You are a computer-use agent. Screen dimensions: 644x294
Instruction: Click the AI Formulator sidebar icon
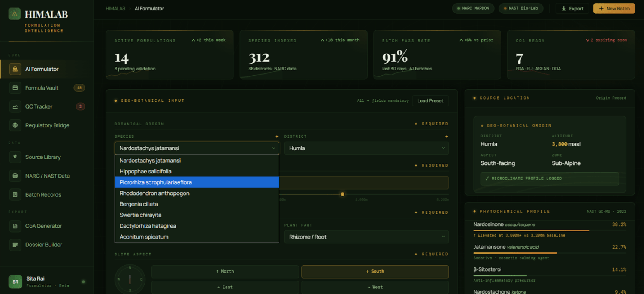pos(15,69)
